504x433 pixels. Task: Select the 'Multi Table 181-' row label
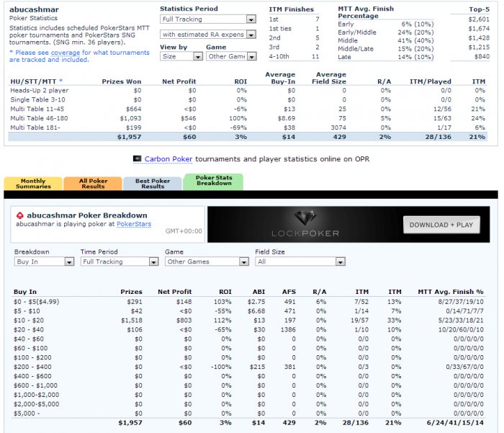(35, 128)
